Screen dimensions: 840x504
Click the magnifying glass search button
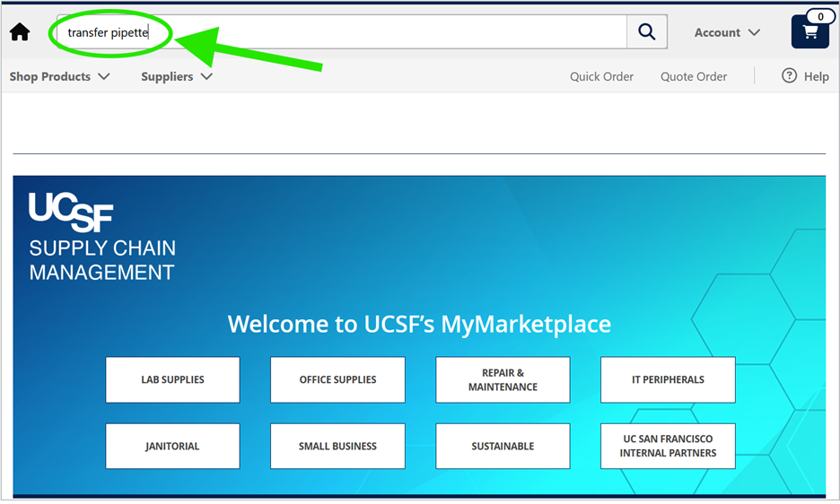click(647, 32)
